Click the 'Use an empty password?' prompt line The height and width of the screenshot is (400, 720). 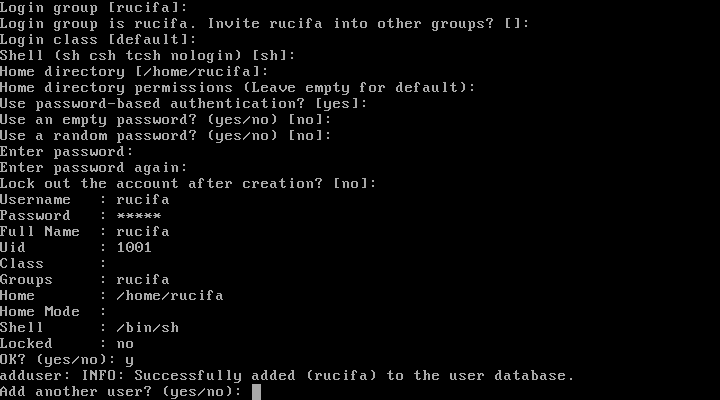tap(165, 119)
